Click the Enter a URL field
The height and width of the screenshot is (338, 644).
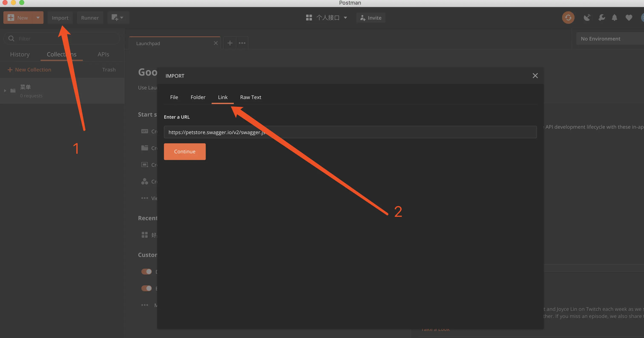click(350, 132)
